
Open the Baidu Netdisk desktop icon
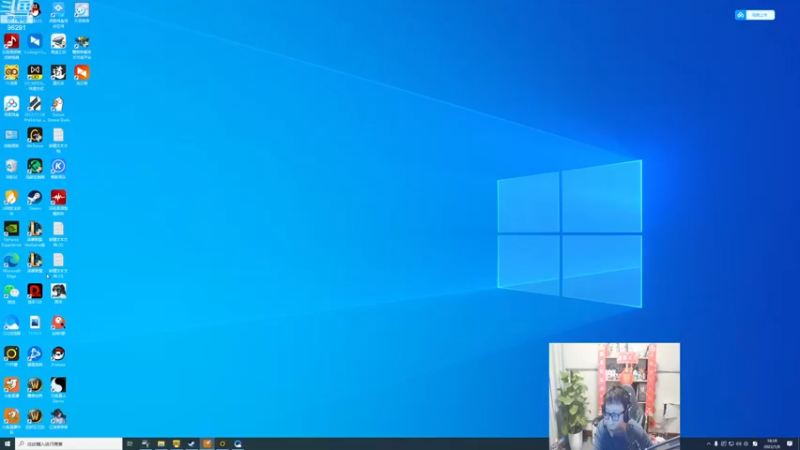(11, 104)
